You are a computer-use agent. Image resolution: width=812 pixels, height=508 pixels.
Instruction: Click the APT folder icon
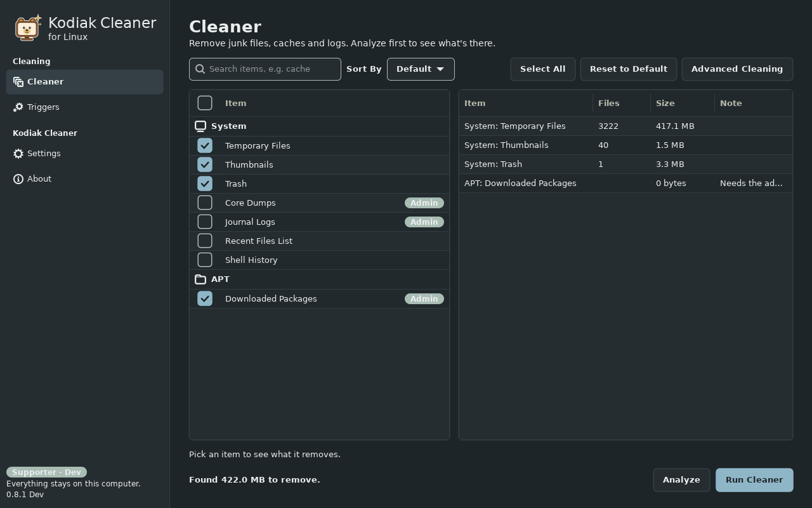click(x=200, y=279)
